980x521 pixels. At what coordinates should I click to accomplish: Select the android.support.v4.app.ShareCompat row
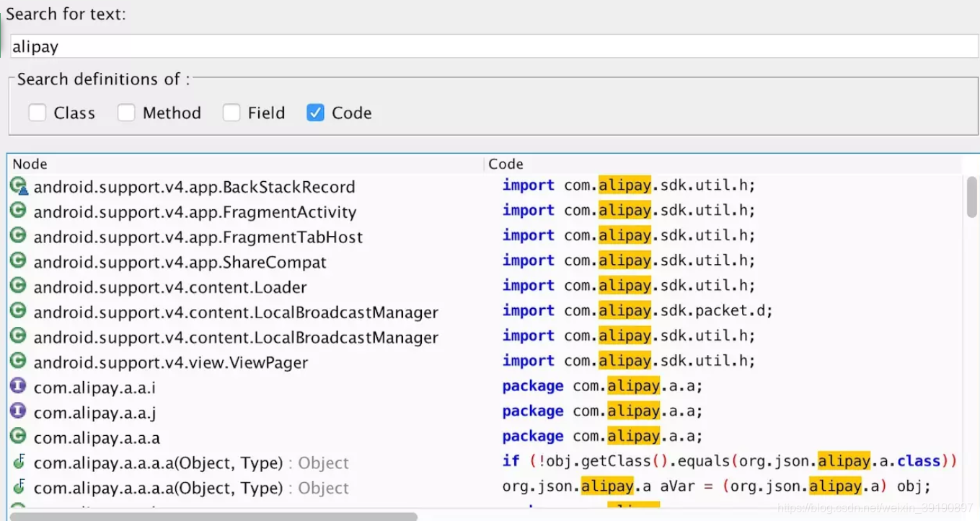coord(486,261)
